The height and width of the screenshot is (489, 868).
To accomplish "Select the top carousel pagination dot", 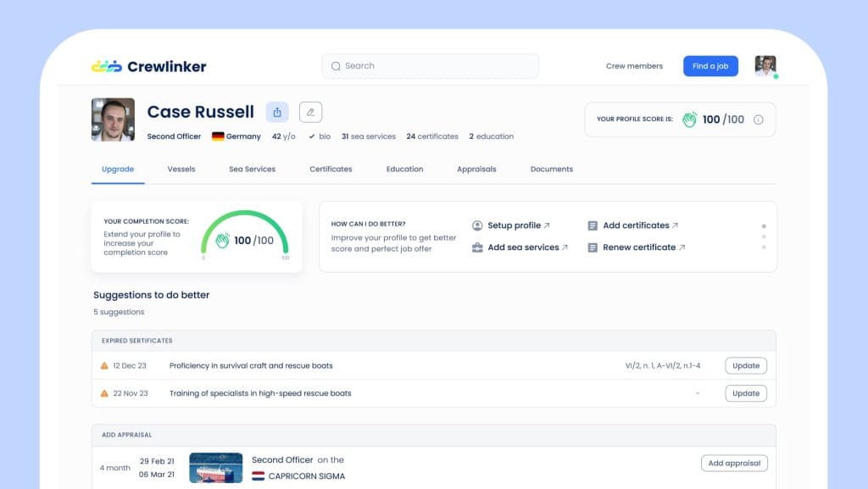I will click(764, 226).
